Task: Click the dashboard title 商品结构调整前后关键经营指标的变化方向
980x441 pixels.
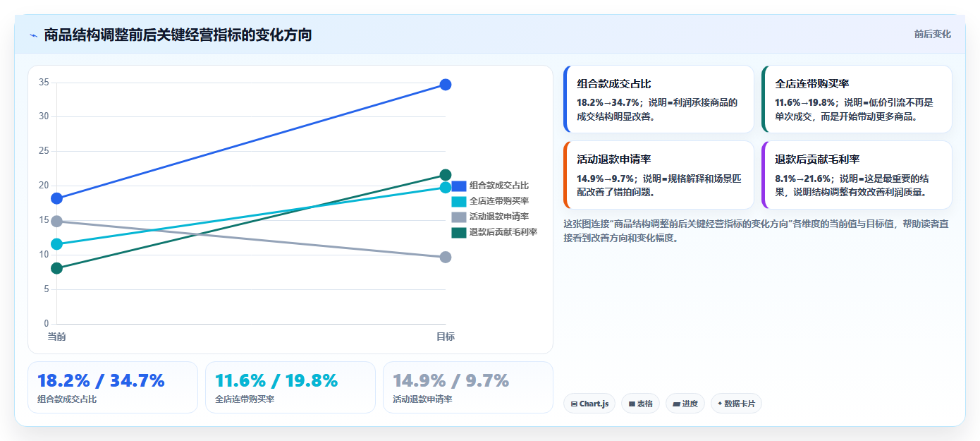Action: tap(178, 35)
